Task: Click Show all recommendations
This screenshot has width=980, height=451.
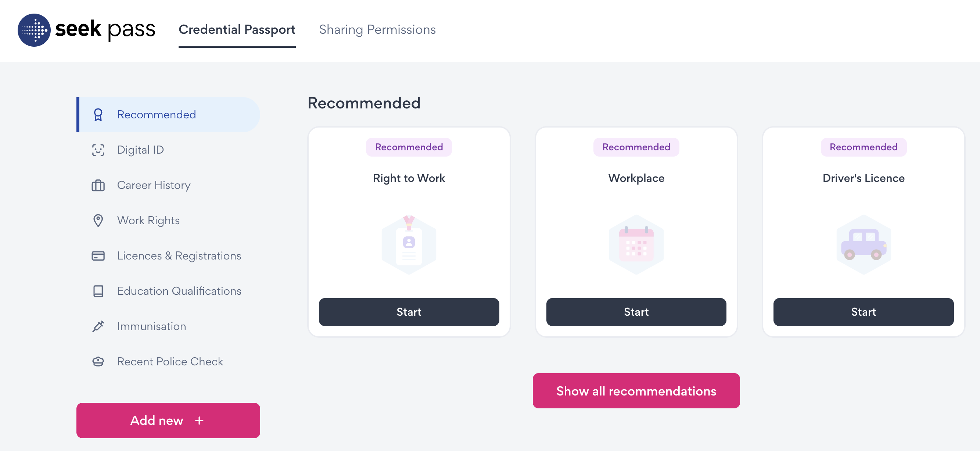Action: (636, 390)
